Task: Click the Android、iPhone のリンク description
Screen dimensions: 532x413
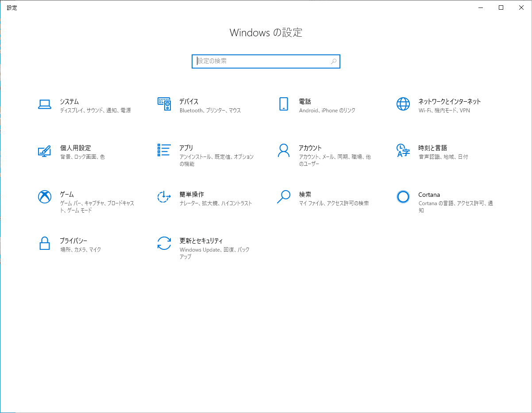Action: tap(327, 111)
